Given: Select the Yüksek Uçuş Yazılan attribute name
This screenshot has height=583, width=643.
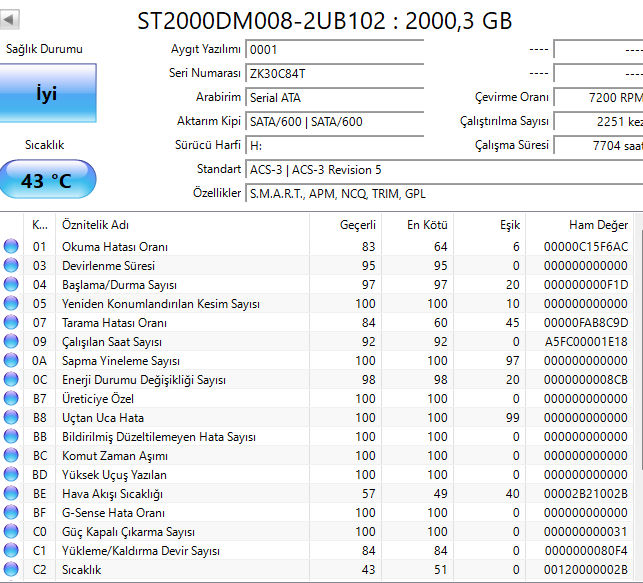Looking at the screenshot, I should [114, 475].
